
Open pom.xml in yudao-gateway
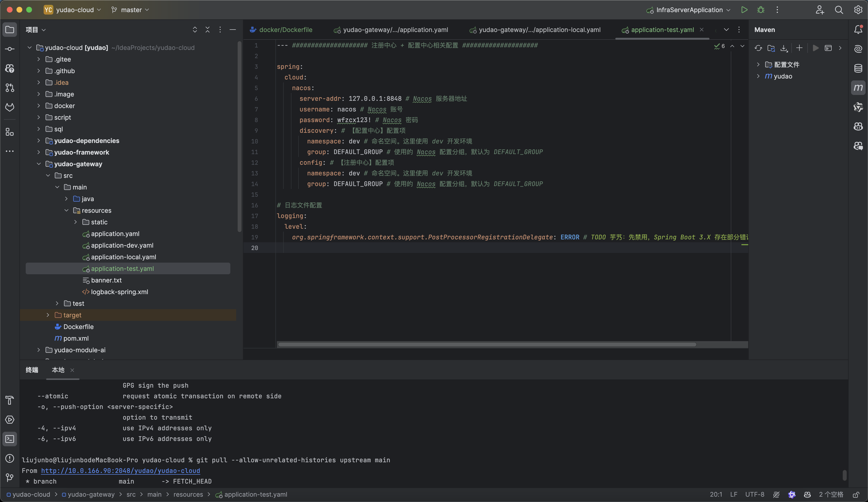tap(76, 338)
